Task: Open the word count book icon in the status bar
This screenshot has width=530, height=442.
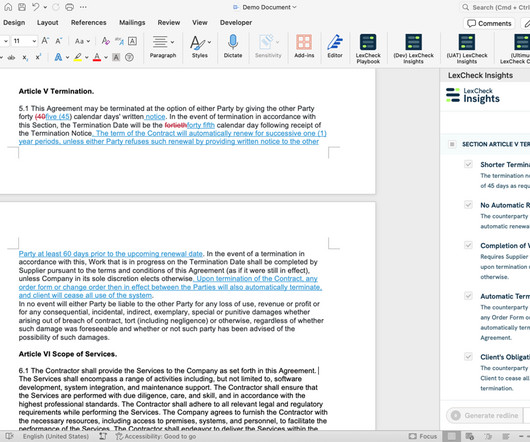Action: tap(9, 436)
